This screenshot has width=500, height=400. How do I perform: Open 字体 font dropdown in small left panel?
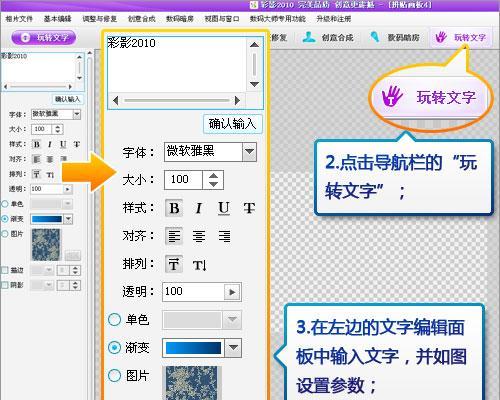pos(77,114)
